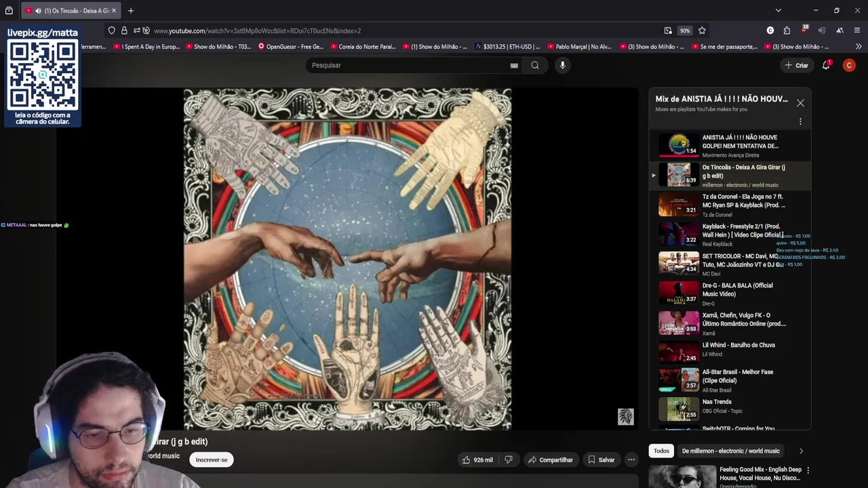The height and width of the screenshot is (488, 868).
Task: Click the livepix QR code overlay
Action: click(x=43, y=76)
